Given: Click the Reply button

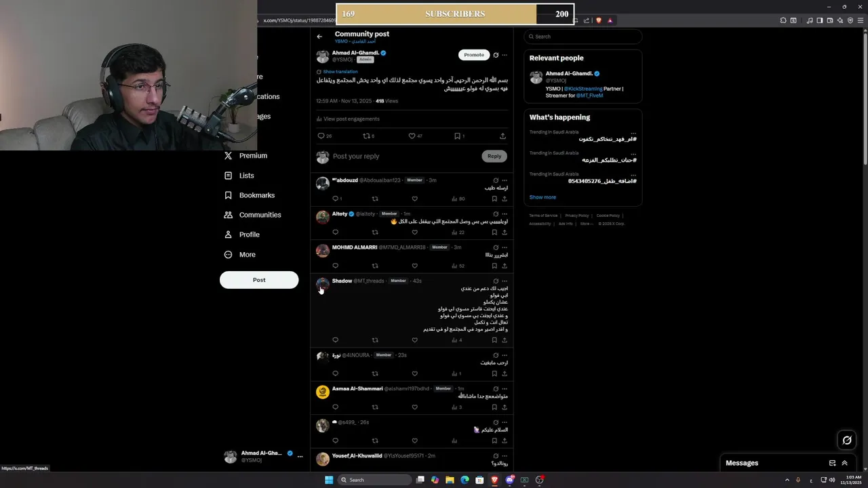Looking at the screenshot, I should pos(494,156).
